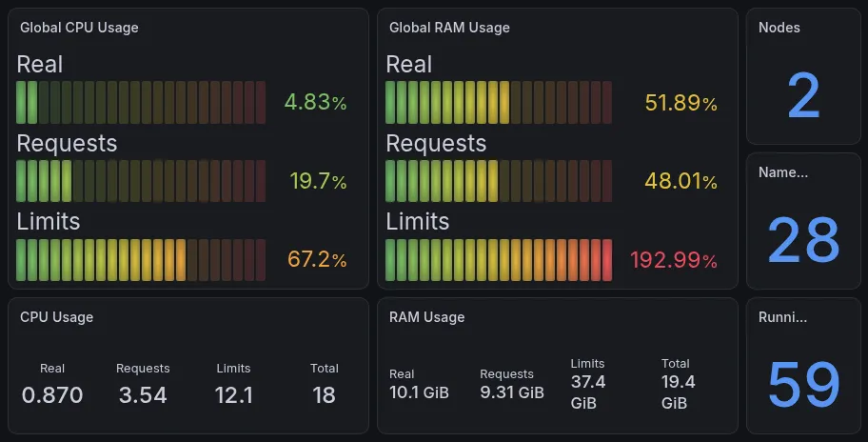Screen dimensions: 868x442
Task: Select the 192.99% RAM limits value
Action: point(674,260)
